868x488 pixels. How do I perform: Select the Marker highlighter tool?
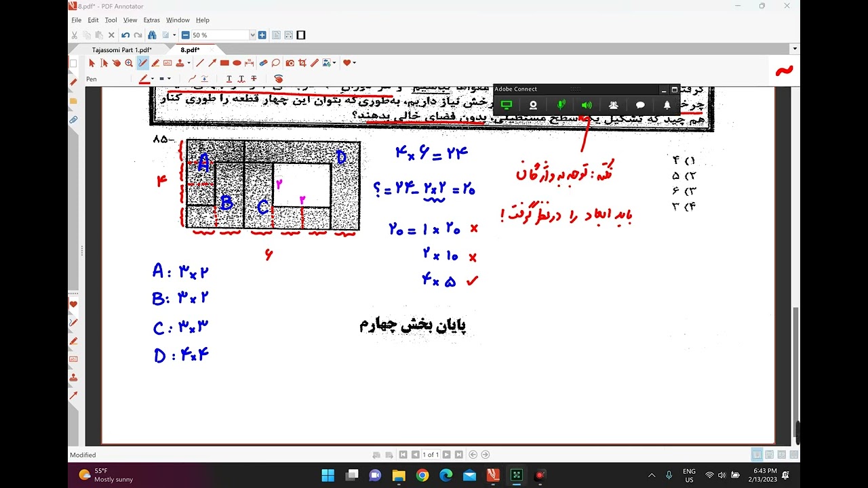[155, 63]
